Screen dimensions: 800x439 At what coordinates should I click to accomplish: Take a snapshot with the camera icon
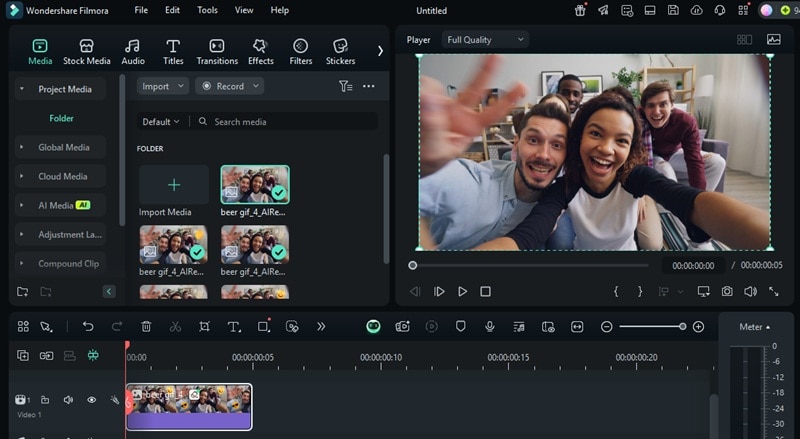(727, 291)
